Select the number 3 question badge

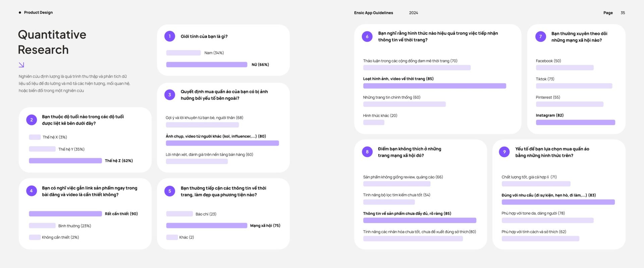[170, 95]
